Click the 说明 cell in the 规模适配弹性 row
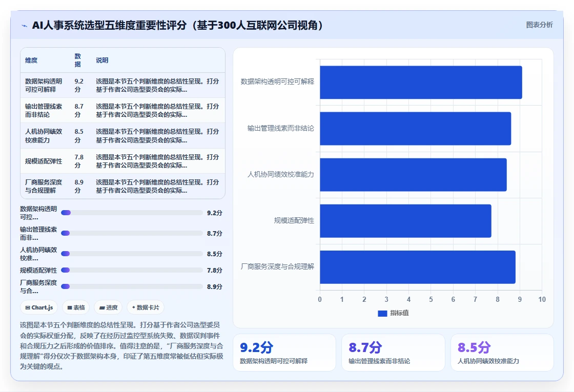This screenshot has height=392, width=574. click(157, 161)
